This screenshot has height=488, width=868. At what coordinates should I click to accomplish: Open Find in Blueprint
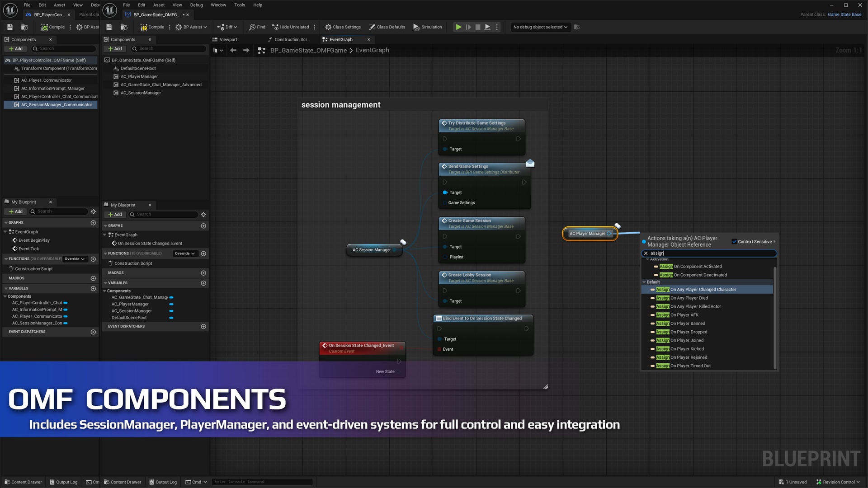click(257, 27)
